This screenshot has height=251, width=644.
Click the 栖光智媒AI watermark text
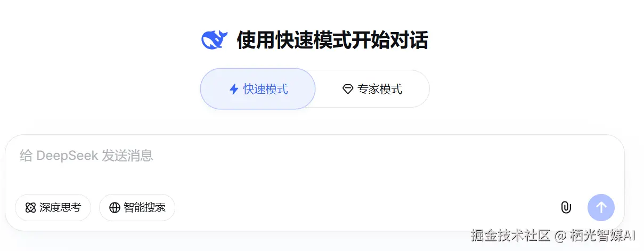[x=603, y=236]
